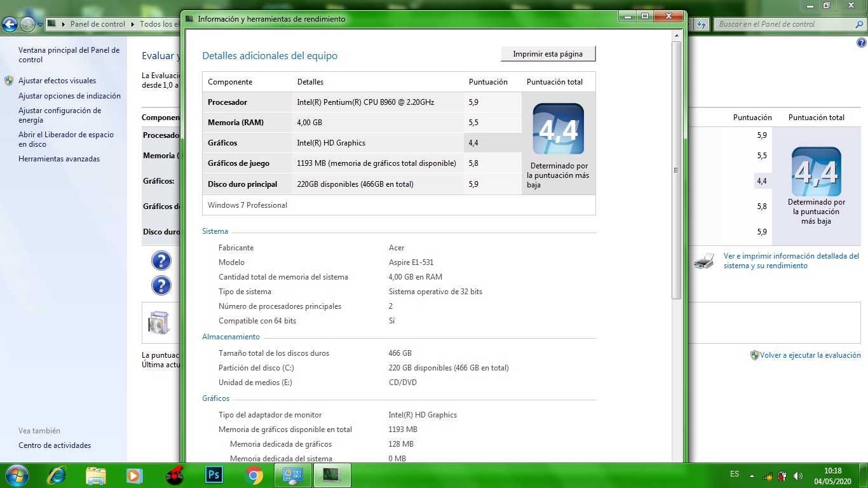Click Volver a ejecutar la evaluación
This screenshot has width=868, height=488.
810,355
